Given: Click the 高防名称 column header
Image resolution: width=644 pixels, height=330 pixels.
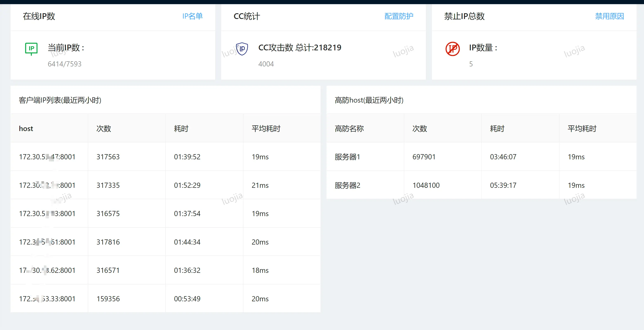Looking at the screenshot, I should coord(349,129).
